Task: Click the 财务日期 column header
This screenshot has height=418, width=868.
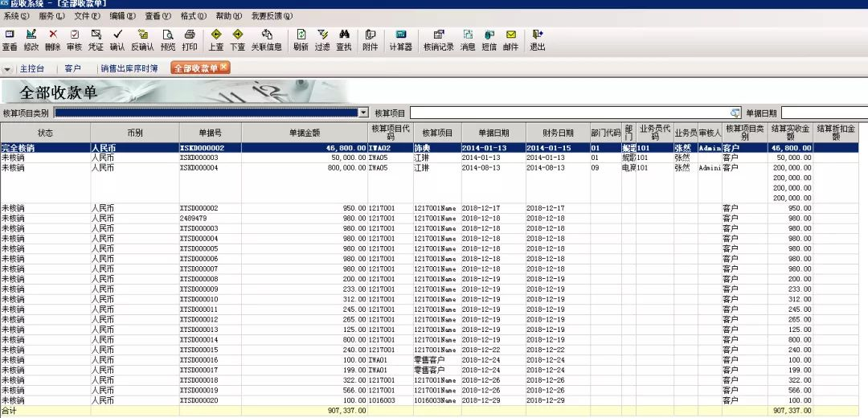Action: pyautogui.click(x=558, y=133)
